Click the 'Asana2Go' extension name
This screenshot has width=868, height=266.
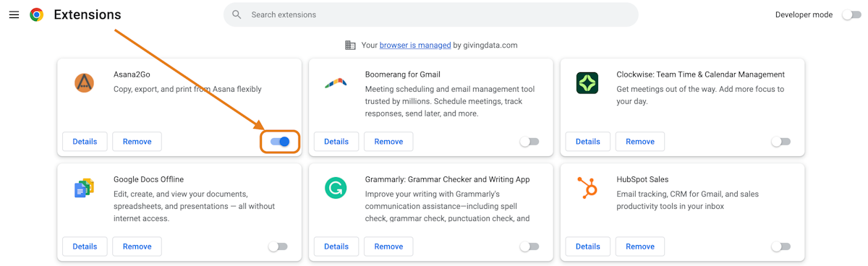pyautogui.click(x=132, y=74)
